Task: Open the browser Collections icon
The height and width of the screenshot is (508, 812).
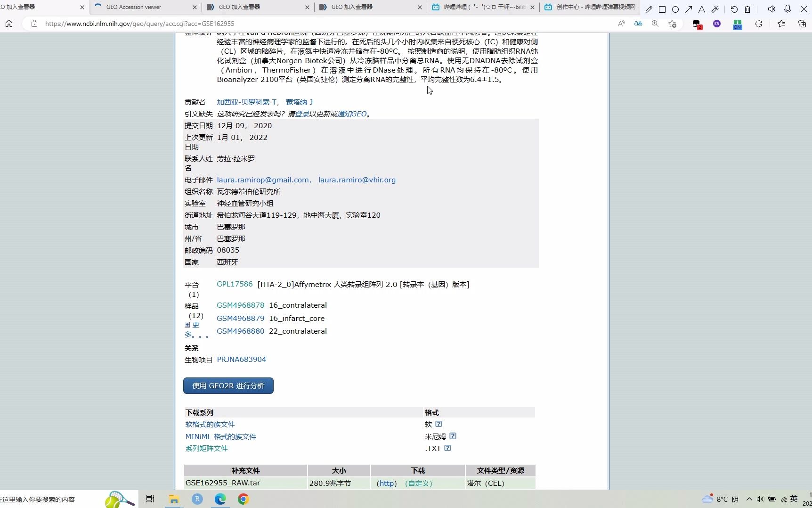Action: (x=780, y=24)
